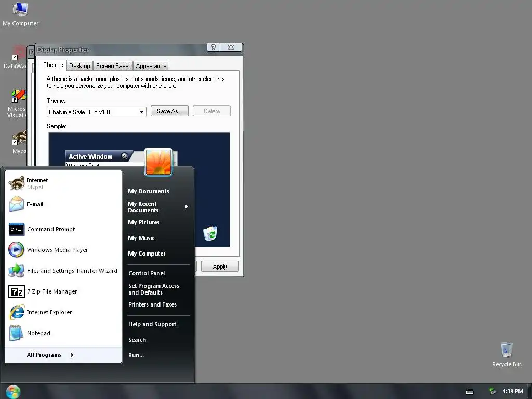Open My Computer from Start menu

click(x=147, y=254)
